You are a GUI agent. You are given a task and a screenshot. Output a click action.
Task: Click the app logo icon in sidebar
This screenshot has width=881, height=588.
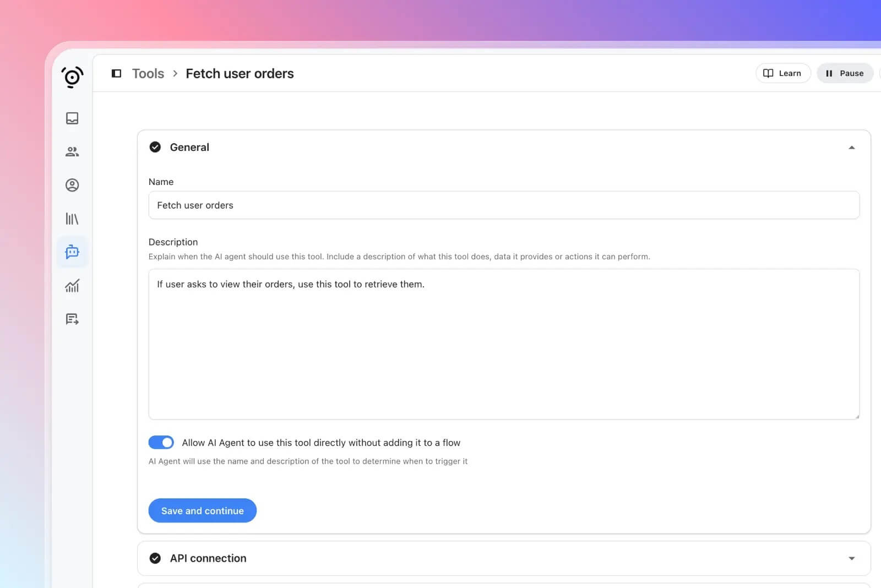pos(72,77)
